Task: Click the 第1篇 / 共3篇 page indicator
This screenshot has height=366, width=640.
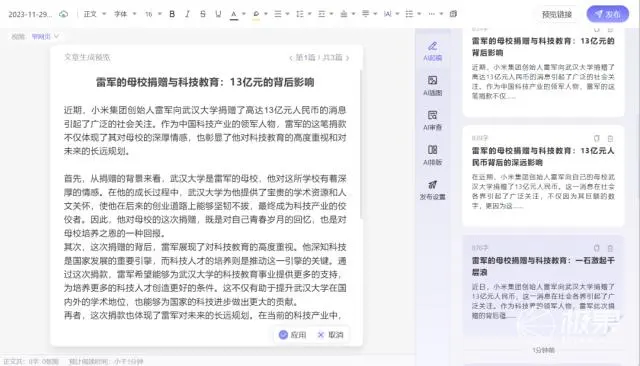Action: 319,58
